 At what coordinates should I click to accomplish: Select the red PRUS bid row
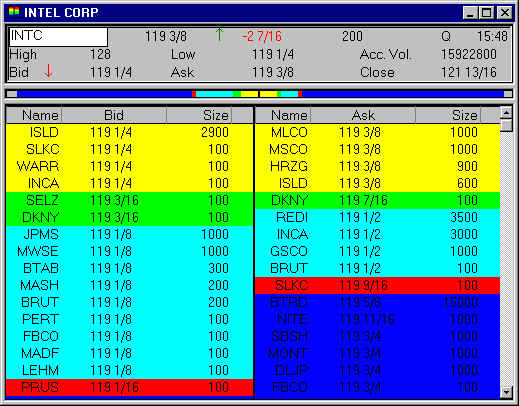click(129, 387)
